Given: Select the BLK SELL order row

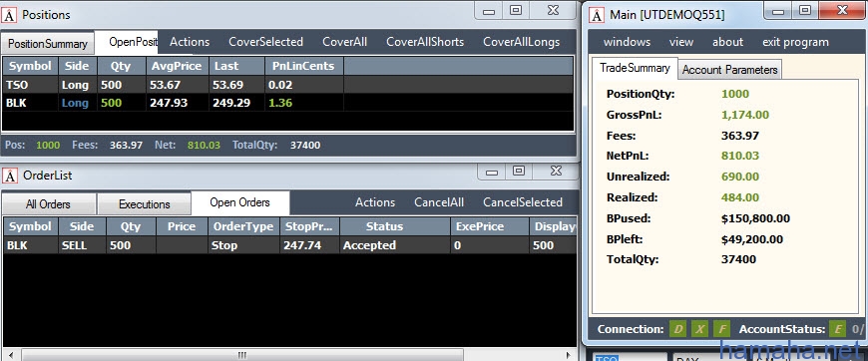Looking at the screenshot, I should pyautogui.click(x=290, y=245).
